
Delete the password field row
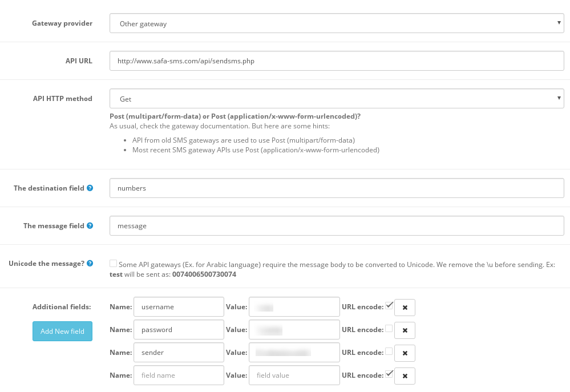405,330
